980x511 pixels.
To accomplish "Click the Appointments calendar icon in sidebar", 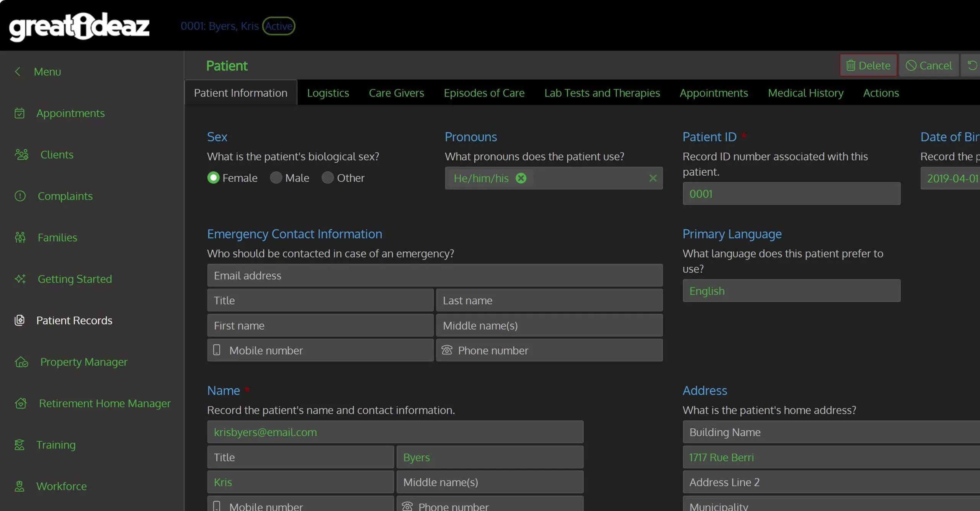I will [20, 113].
